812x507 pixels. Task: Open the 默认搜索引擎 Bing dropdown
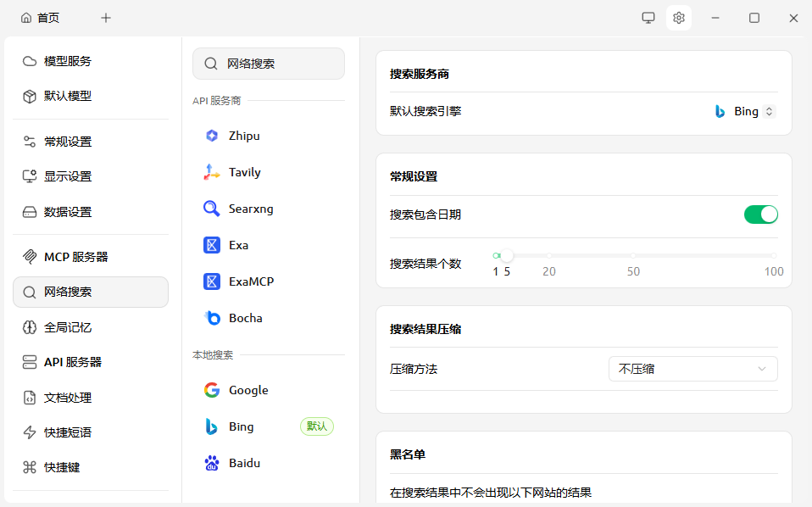click(x=744, y=111)
